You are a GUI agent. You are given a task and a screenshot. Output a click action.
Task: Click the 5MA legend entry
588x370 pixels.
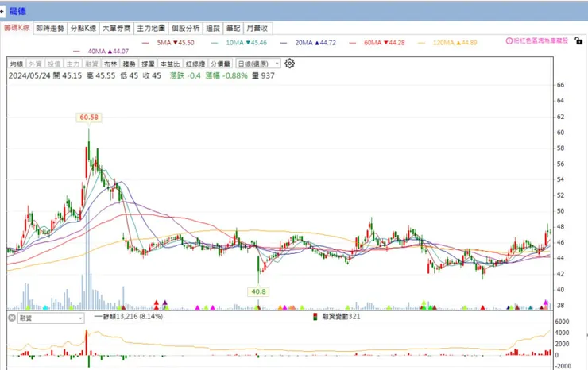168,43
